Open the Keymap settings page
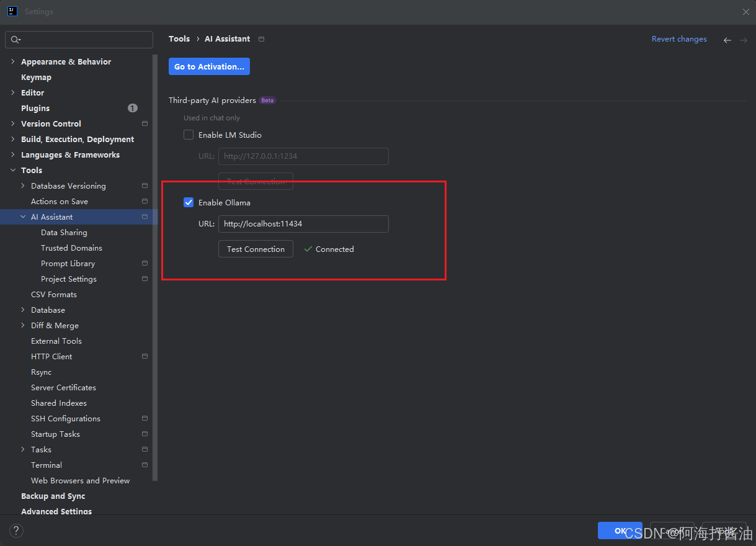 (x=36, y=77)
